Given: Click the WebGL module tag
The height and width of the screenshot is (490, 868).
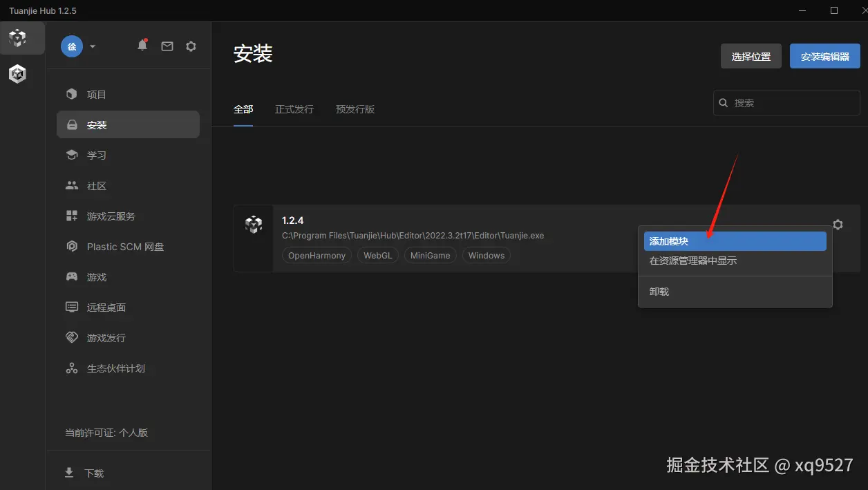Looking at the screenshot, I should pyautogui.click(x=378, y=255).
